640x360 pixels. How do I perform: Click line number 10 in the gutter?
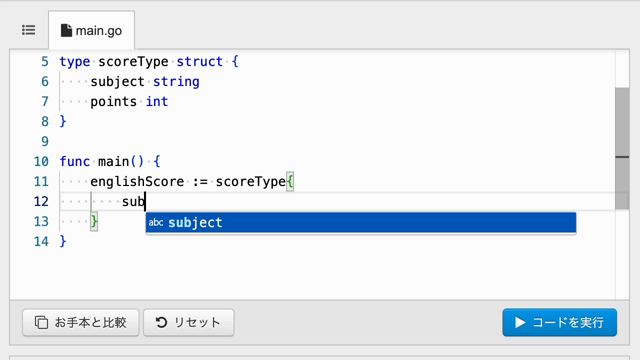(41, 162)
